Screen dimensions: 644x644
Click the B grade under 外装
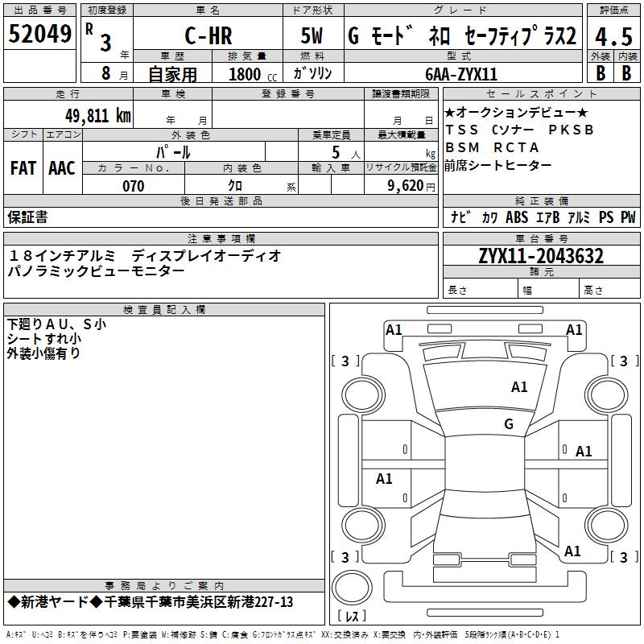coord(601,73)
